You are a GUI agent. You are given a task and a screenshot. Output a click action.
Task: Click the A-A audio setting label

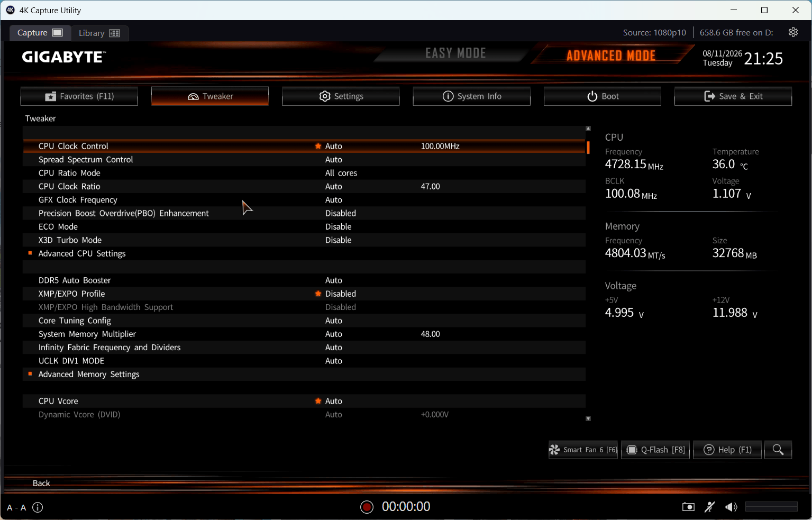coord(16,508)
